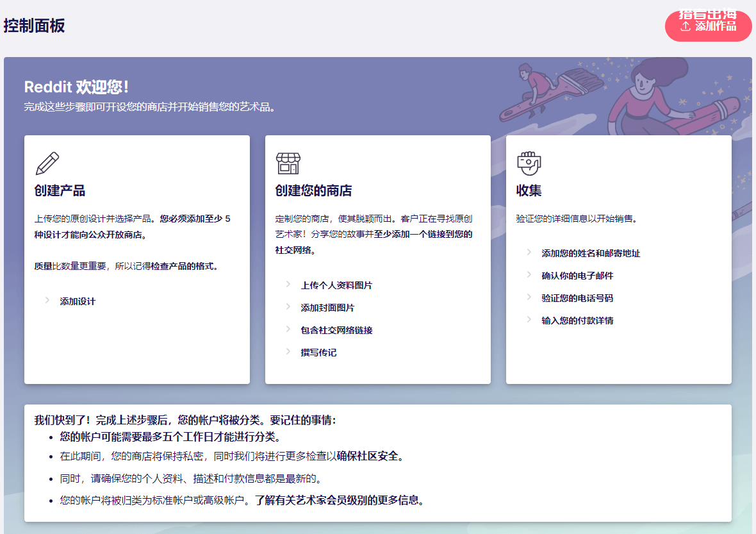Click the chevron beside 确认你的电子邮件
This screenshot has height=534, width=756.
(529, 275)
